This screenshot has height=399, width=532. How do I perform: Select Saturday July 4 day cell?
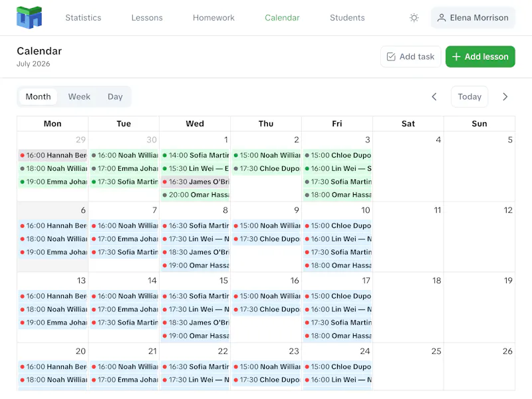pos(408,167)
